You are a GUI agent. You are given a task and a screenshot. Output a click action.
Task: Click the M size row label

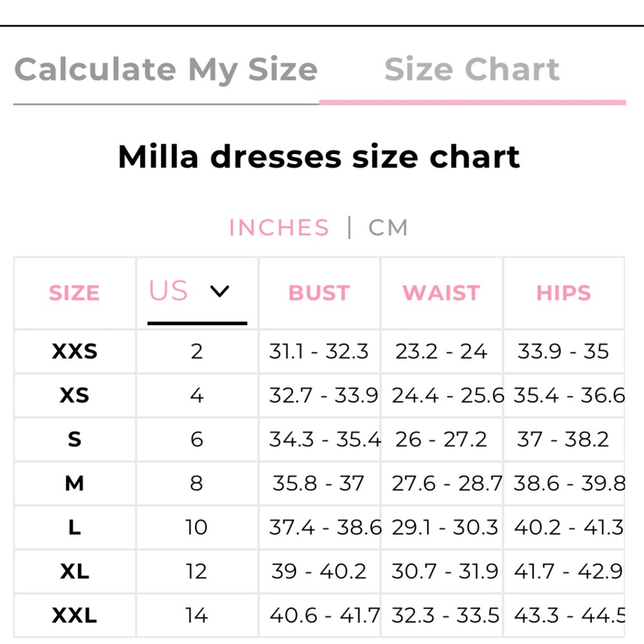tap(74, 483)
